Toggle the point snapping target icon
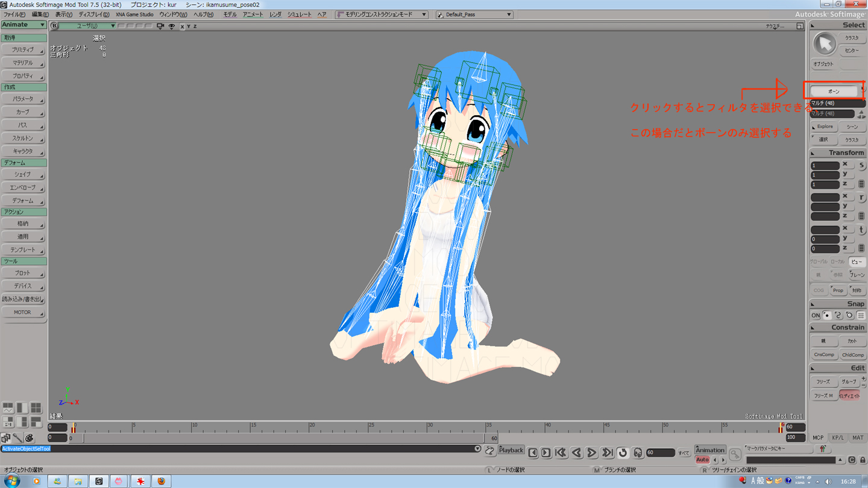Viewport: 868px width, 488px height. (827, 315)
